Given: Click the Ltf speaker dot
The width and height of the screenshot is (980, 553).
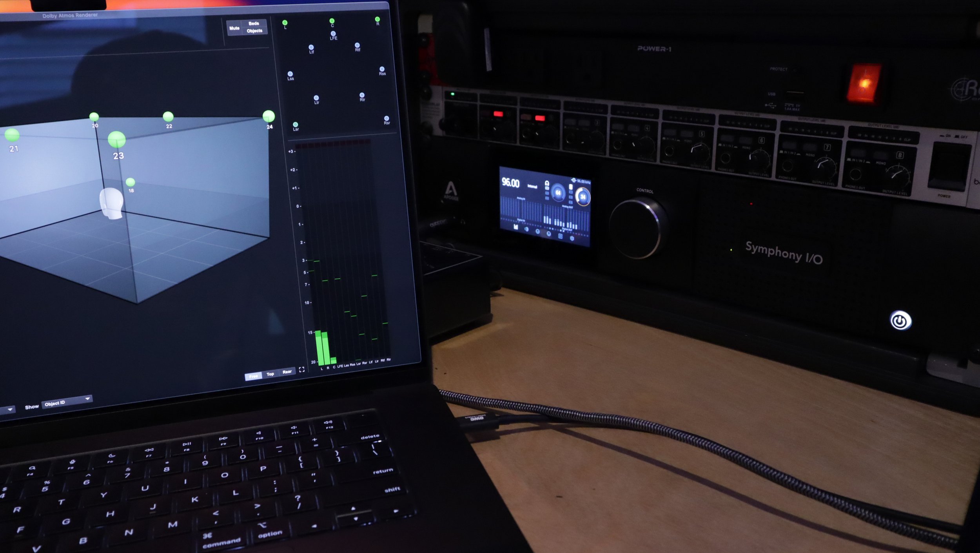Looking at the screenshot, I should [x=311, y=47].
